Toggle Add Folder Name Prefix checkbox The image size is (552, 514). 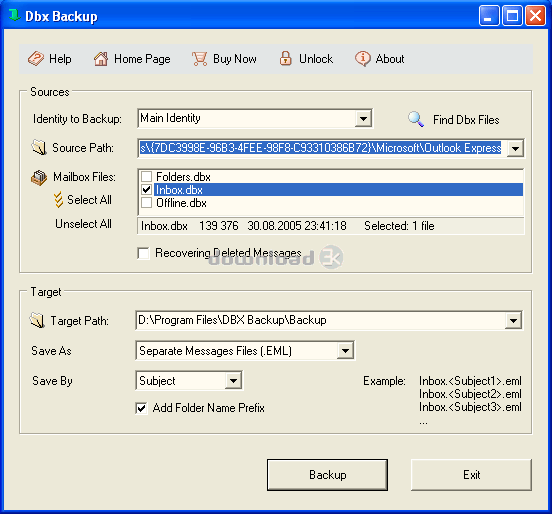141,408
